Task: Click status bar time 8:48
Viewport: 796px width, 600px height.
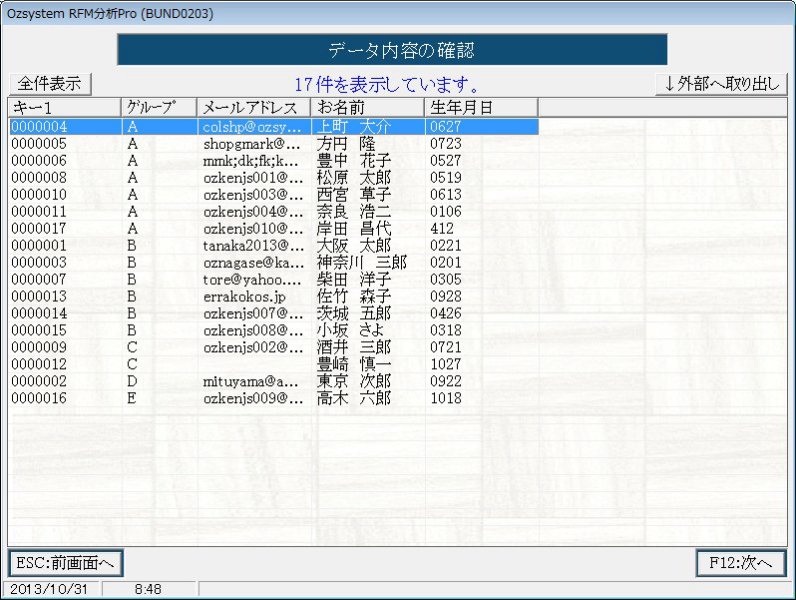Action: click(148, 589)
